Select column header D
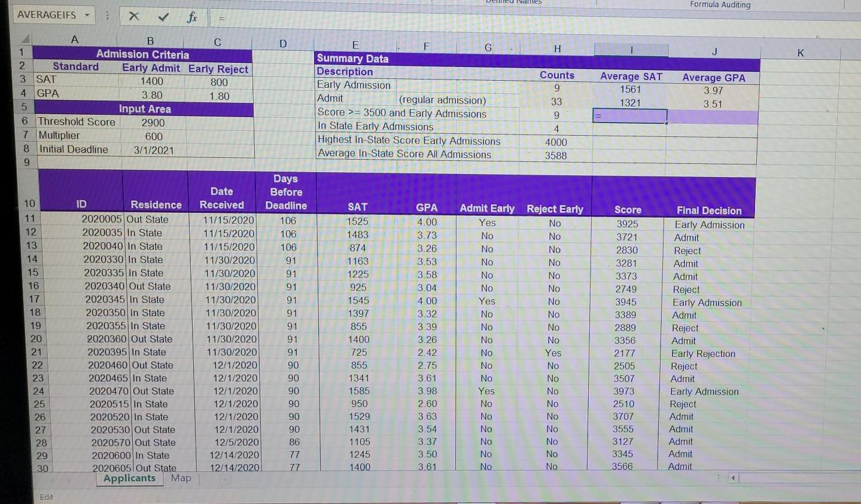 pos(282,44)
